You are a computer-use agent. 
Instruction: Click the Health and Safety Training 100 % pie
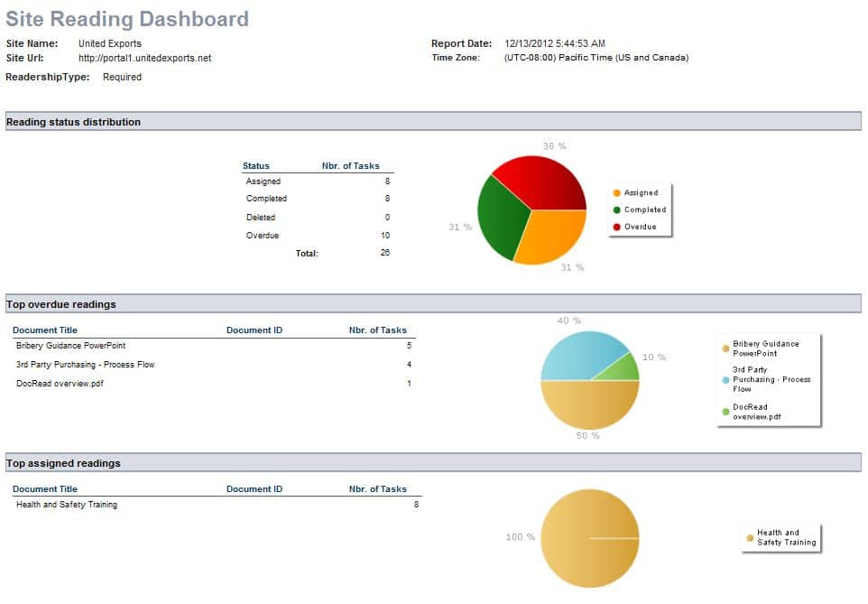click(590, 538)
